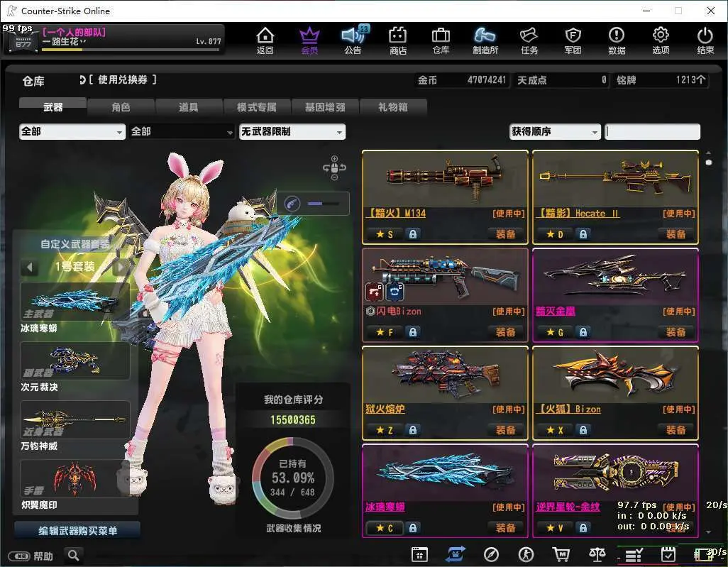Click the weapon search input field

[x=653, y=132]
